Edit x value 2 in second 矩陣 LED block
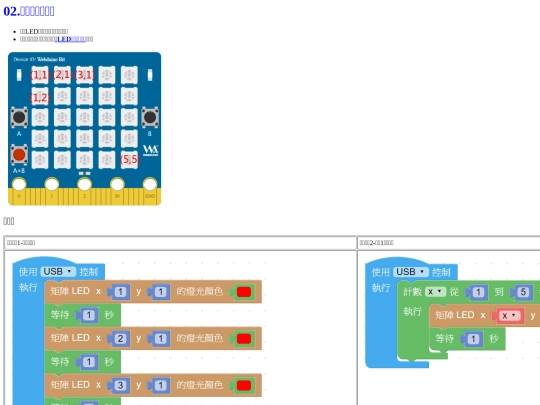 click(x=120, y=339)
